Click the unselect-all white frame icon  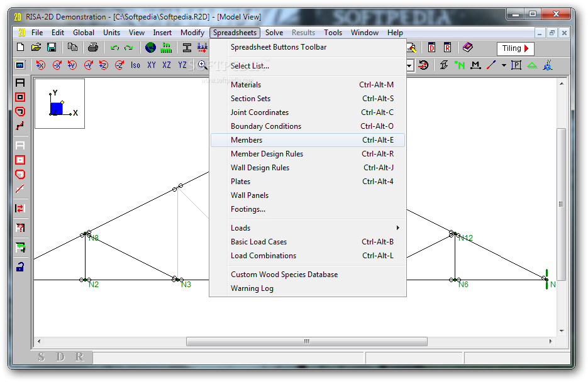[x=20, y=145]
